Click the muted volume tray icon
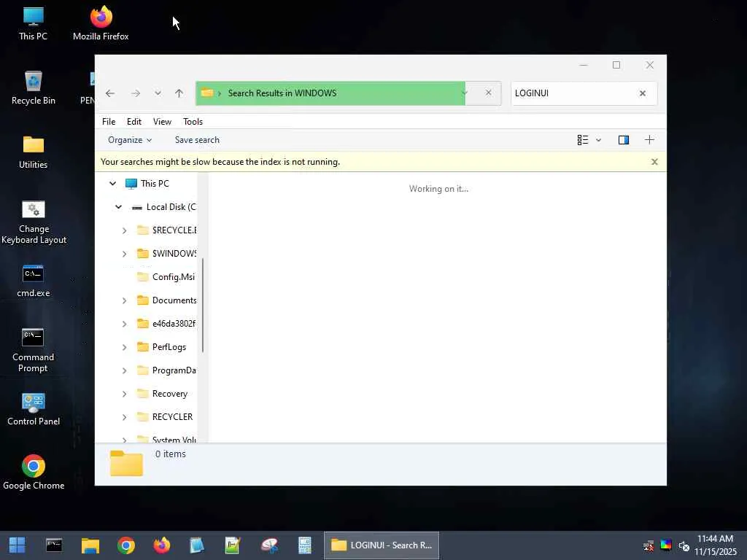The width and height of the screenshot is (747, 560). [x=684, y=545]
